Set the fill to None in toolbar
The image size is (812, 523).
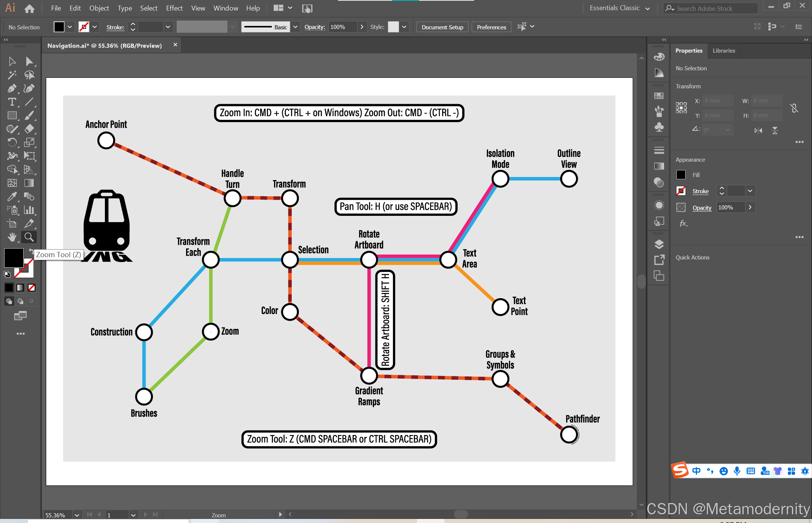(x=32, y=288)
